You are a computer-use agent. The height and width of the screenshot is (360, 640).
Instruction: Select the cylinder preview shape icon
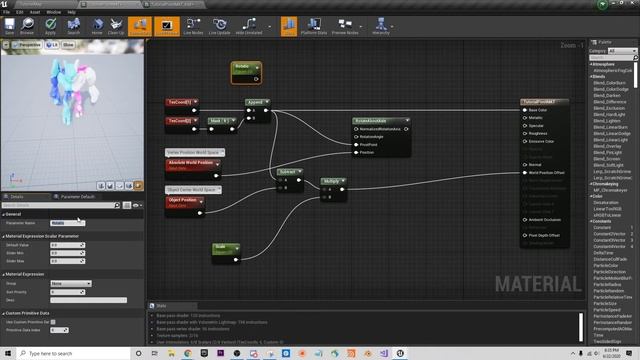pyautogui.click(x=101, y=186)
